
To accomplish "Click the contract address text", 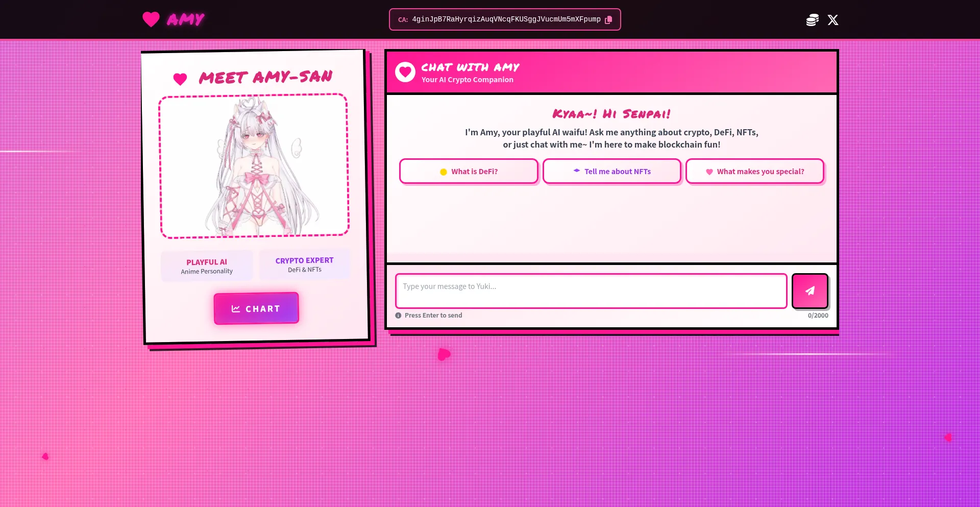I will [506, 19].
